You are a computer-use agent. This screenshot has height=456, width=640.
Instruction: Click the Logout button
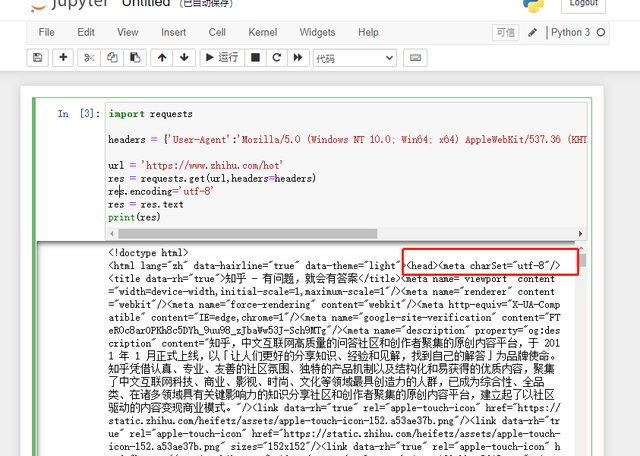tap(583, 5)
